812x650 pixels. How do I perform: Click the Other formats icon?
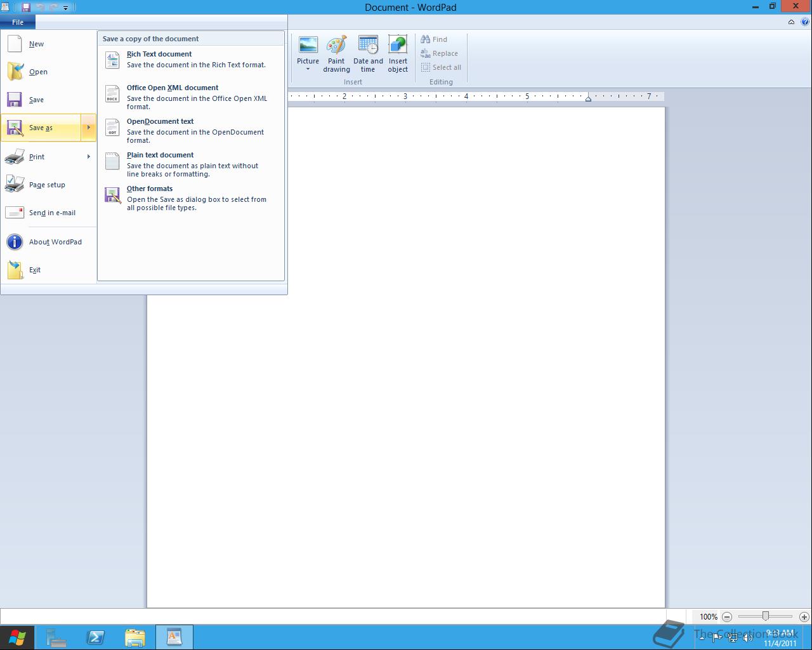112,195
